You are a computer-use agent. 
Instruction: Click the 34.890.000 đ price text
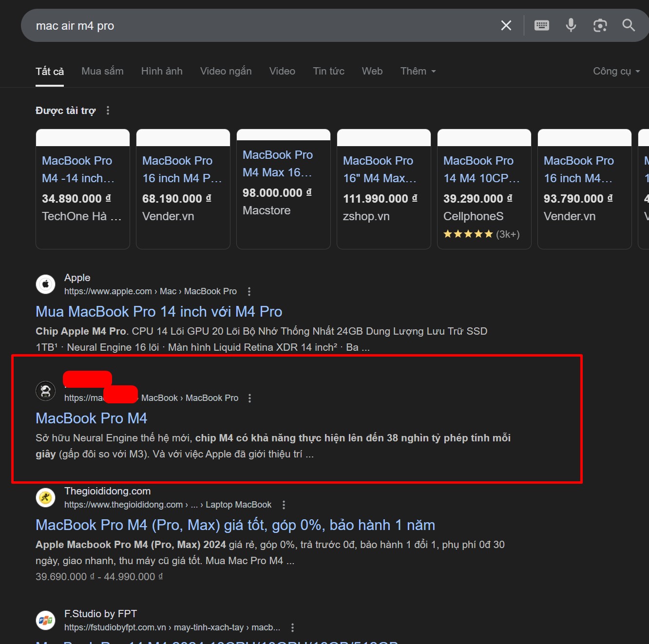[76, 199]
